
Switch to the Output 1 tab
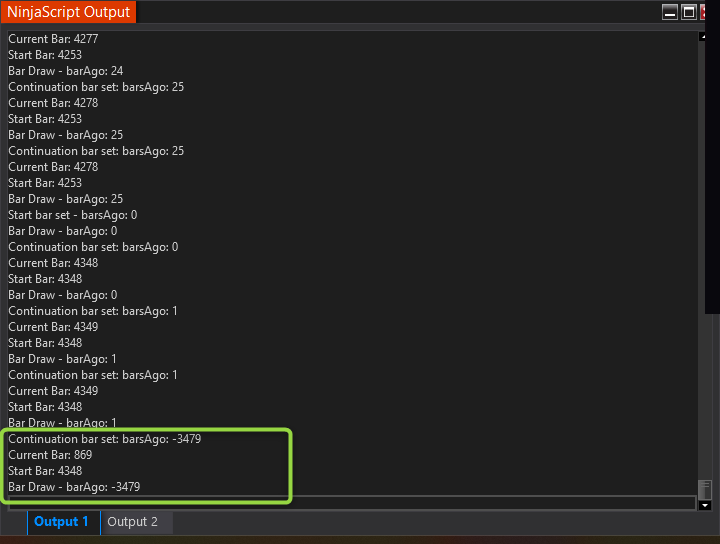pos(63,522)
